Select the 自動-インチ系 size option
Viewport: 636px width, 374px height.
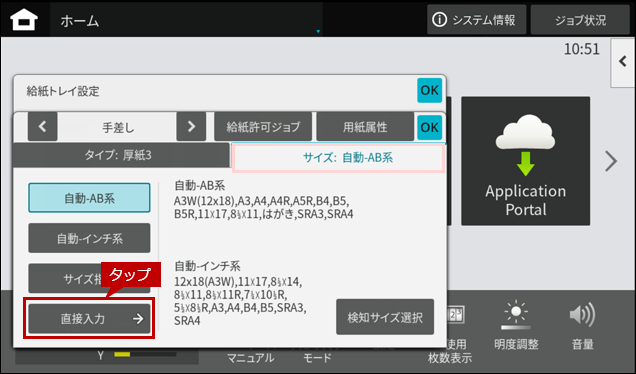(x=89, y=238)
